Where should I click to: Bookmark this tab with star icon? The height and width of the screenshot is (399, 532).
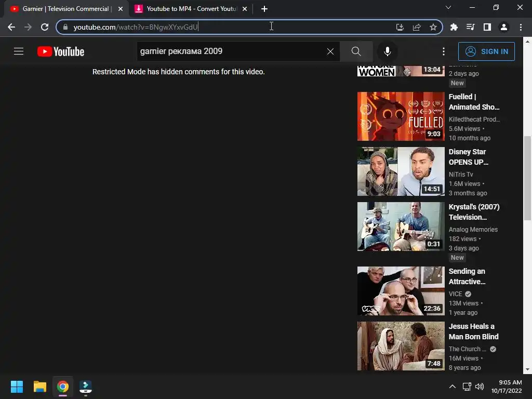click(x=433, y=27)
